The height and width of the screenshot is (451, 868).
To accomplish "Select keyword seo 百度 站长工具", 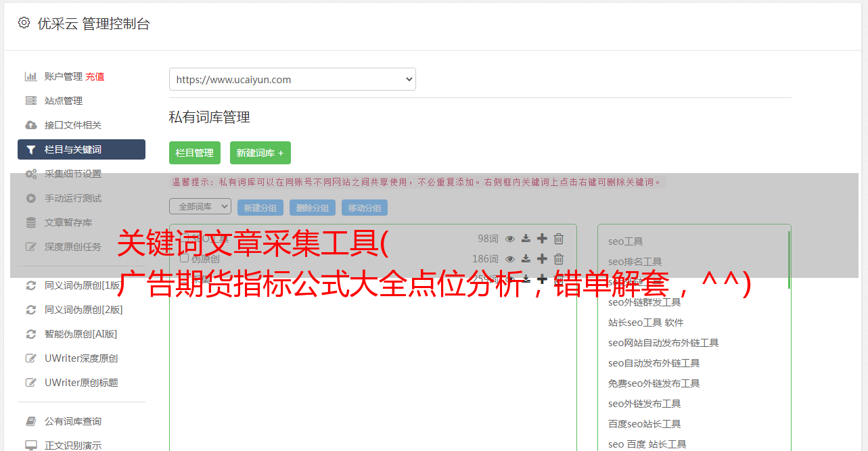I will [x=647, y=444].
